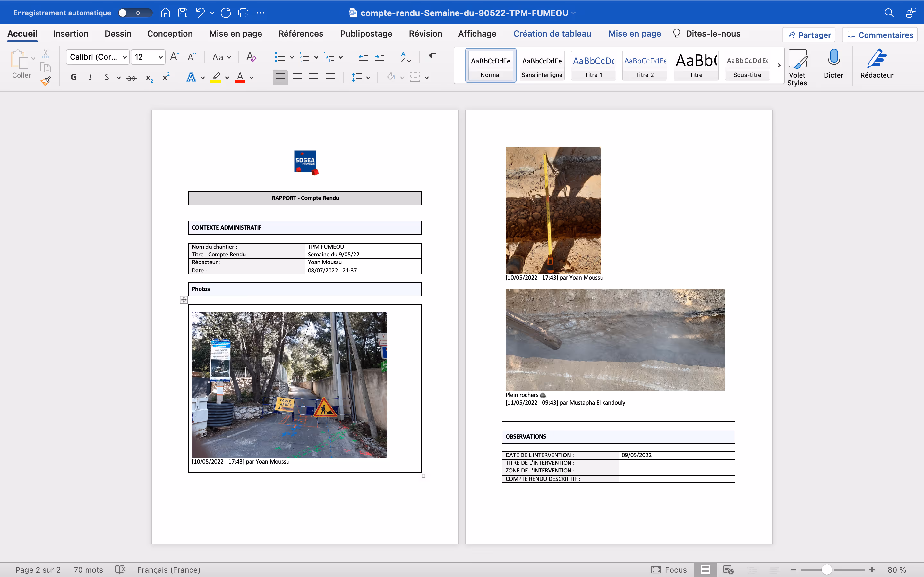924x577 pixels.
Task: Toggle bold formatting G button
Action: pos(74,78)
